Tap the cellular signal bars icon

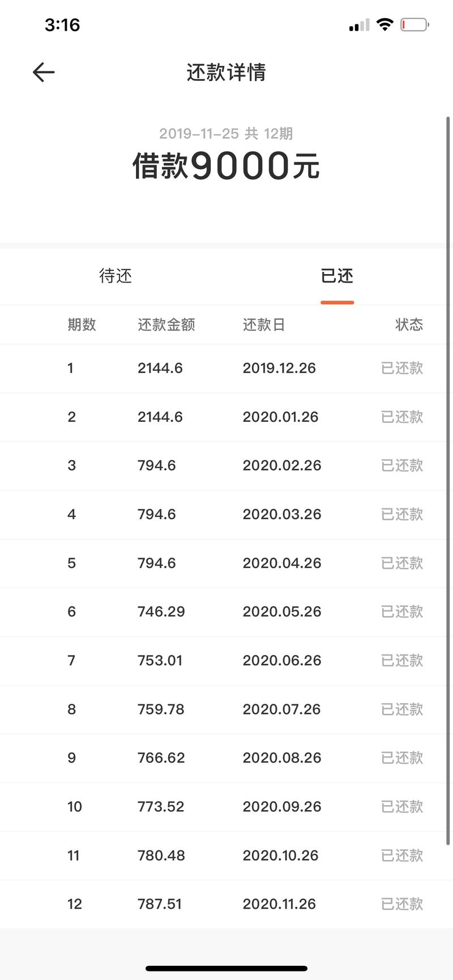(359, 25)
